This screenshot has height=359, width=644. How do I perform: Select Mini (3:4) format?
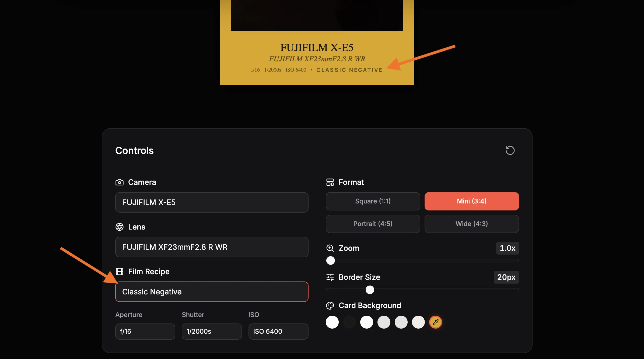472,201
